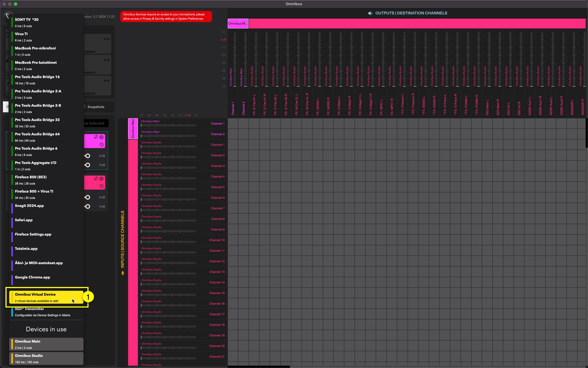Viewport: 588px width, 368px height.
Task: Open mixer sliders icon on pink device card
Action: tap(96, 179)
